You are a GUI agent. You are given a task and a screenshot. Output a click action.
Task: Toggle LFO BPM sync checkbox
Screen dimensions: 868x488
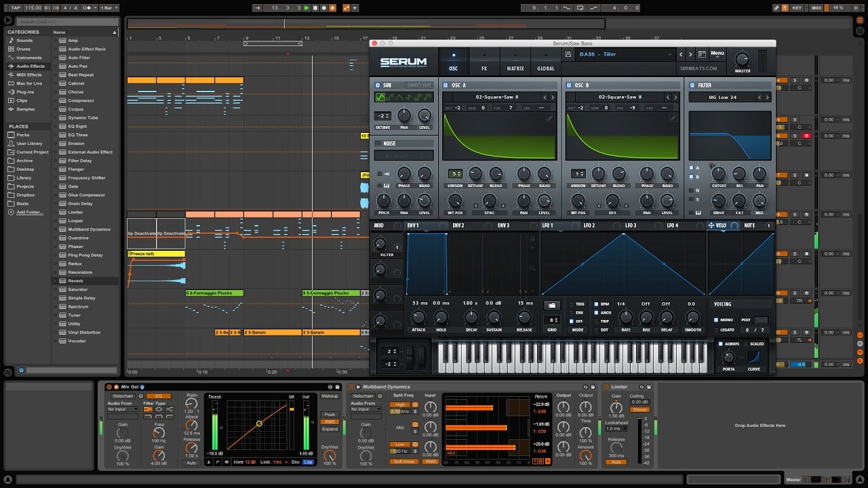597,304
